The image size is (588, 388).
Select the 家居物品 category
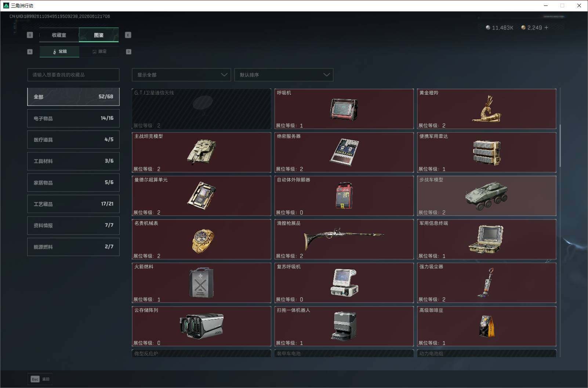73,183
